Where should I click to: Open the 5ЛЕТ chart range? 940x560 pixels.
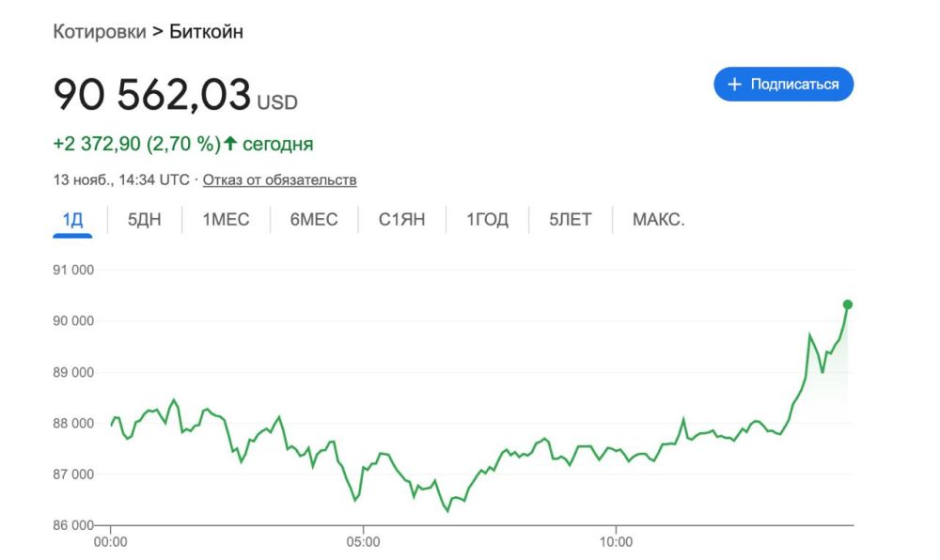(x=569, y=218)
